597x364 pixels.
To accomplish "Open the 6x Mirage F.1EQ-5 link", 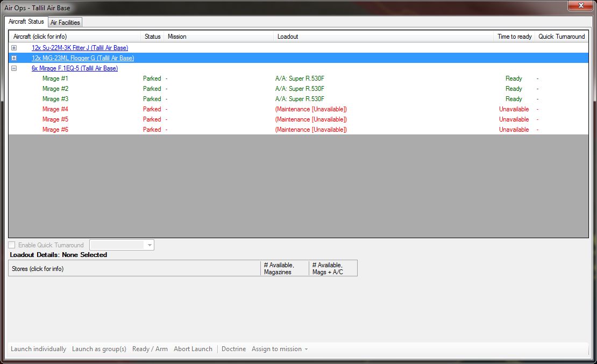I will [x=75, y=68].
